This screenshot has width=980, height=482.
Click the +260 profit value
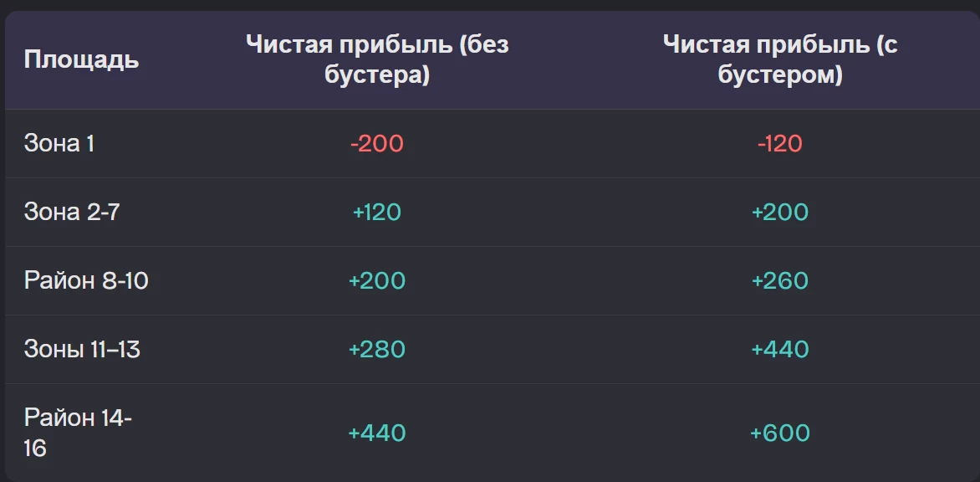[x=779, y=280]
